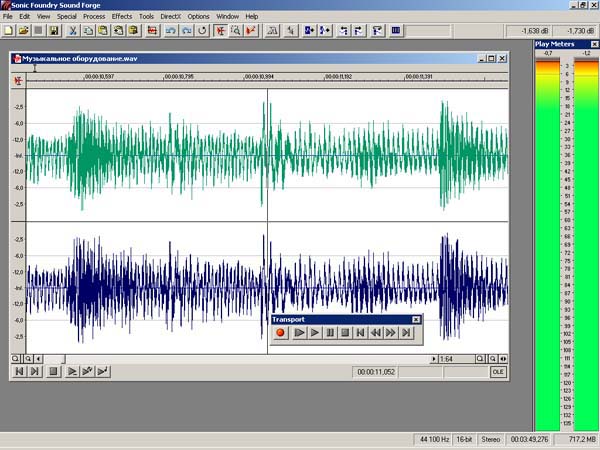Viewport: 600px width, 450px height.
Task: Toggle the edit tool selector by the ruler
Action: [x=18, y=81]
